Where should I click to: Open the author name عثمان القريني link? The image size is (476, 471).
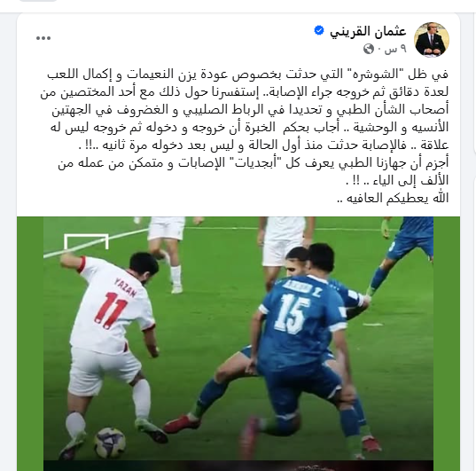pos(368,31)
